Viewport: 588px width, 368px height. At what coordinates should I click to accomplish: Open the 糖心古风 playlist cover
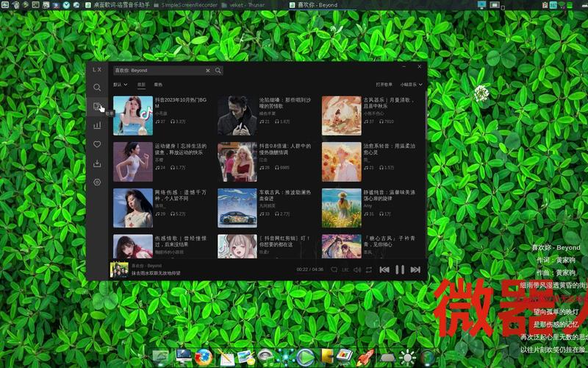point(342,247)
